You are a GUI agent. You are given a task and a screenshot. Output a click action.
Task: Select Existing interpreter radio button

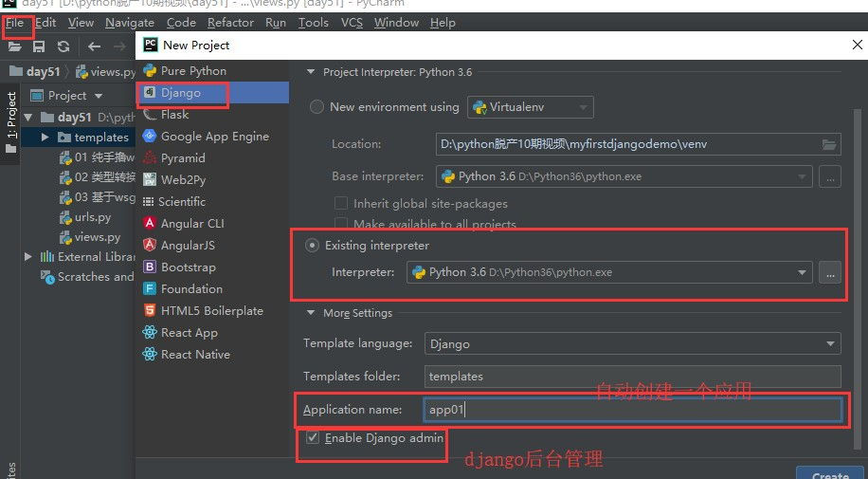[312, 245]
